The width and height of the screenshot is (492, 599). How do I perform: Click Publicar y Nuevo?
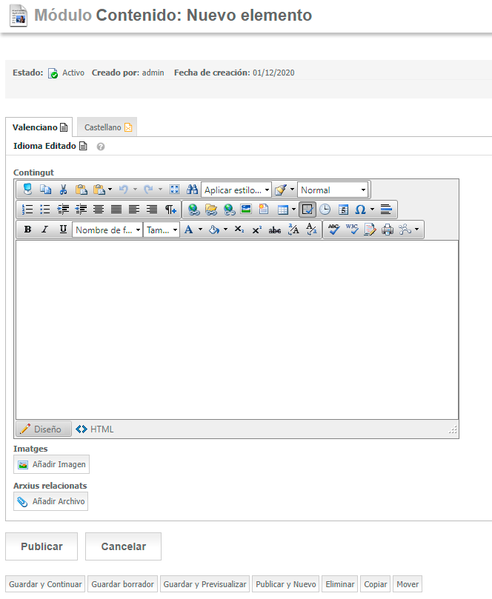tap(286, 584)
